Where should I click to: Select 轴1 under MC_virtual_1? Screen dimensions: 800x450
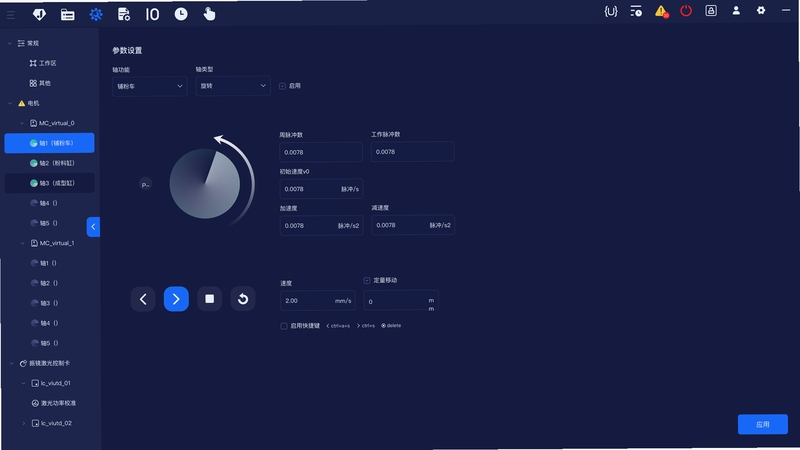[44, 263]
